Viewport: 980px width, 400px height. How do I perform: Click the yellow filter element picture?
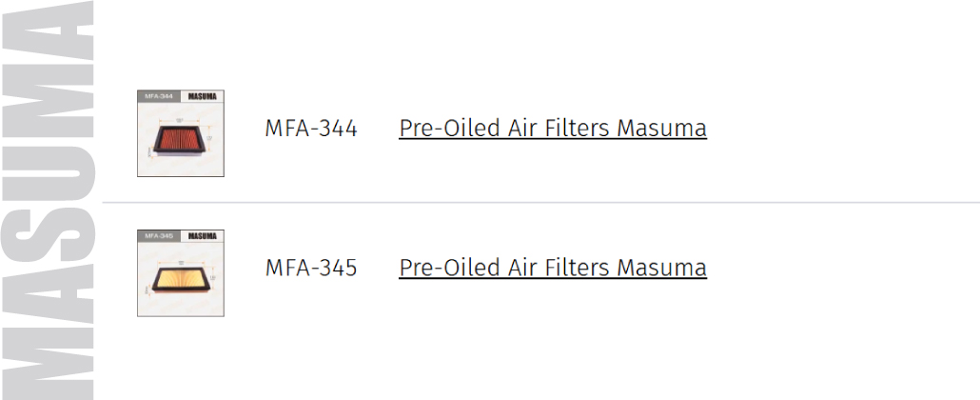180,280
